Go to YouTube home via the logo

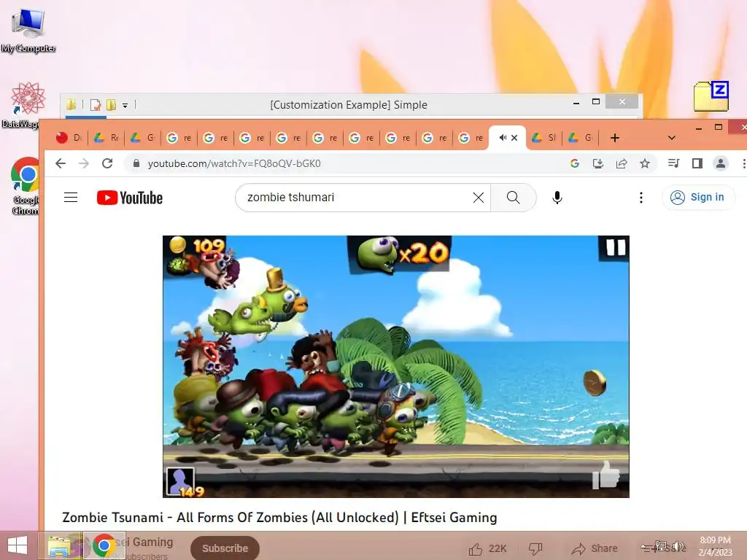[130, 198]
